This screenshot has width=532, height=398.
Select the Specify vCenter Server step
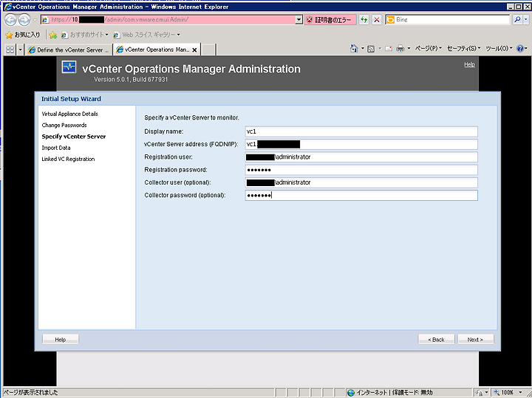tap(74, 137)
